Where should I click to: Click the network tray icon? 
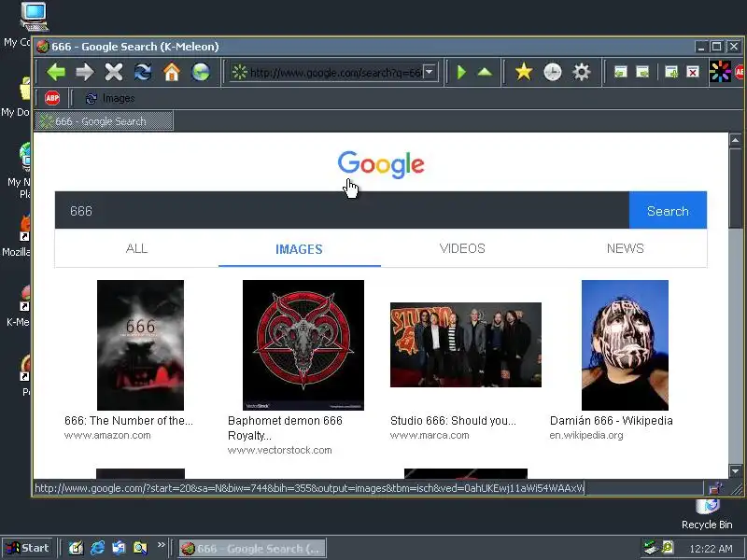pos(650,548)
